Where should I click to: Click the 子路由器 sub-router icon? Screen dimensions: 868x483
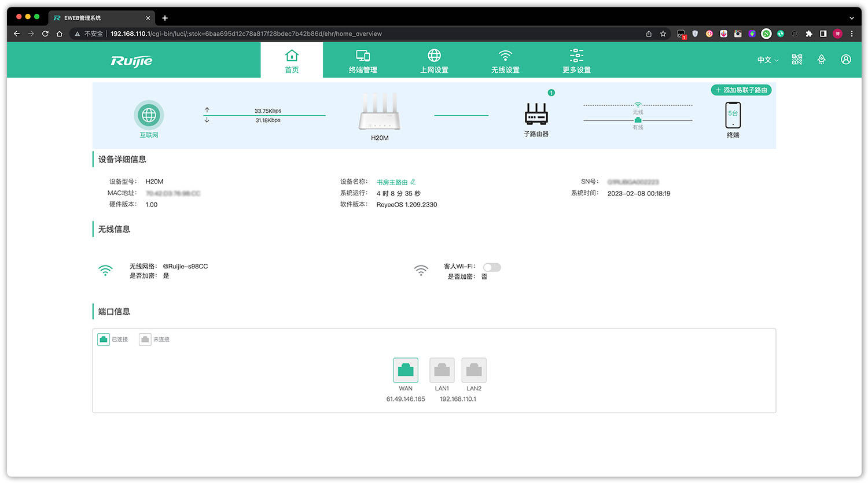click(x=536, y=114)
